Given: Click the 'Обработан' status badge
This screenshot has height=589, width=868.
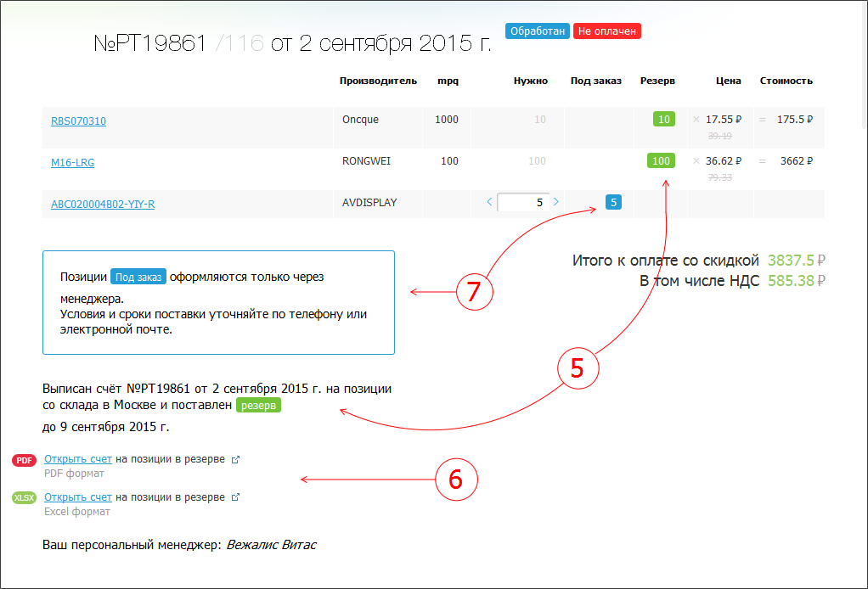Looking at the screenshot, I should coord(537,31).
